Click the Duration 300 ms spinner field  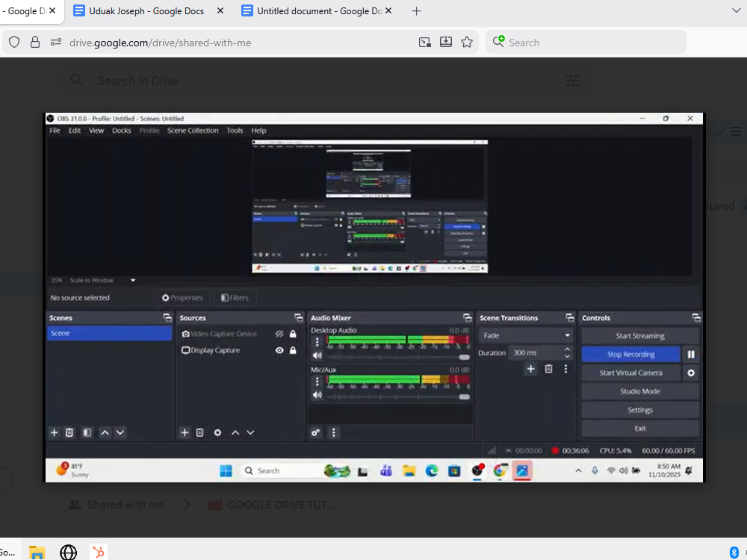[x=540, y=353]
